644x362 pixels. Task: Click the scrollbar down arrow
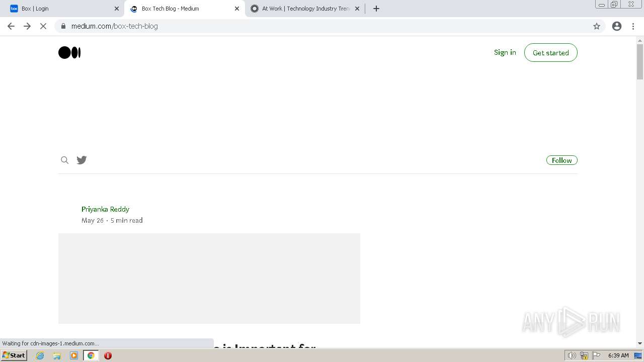[x=640, y=343]
